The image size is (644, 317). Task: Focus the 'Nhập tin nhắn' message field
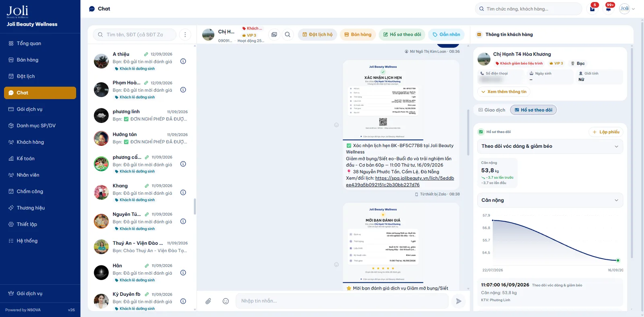[342, 301]
